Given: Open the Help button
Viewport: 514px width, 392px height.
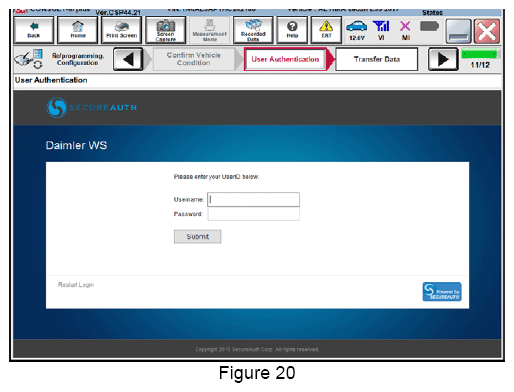Looking at the screenshot, I should pyautogui.click(x=292, y=30).
